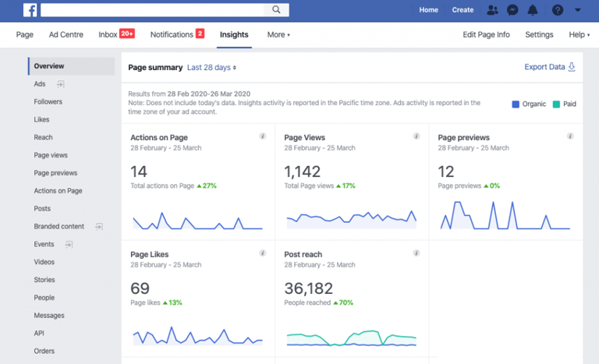Open Messages in the sidebar

pyautogui.click(x=49, y=316)
